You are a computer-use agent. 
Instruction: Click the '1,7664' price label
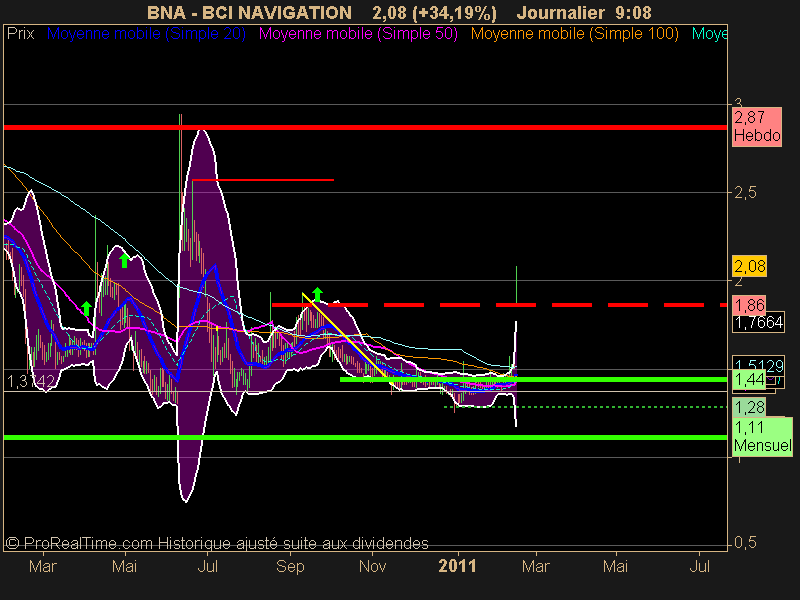(x=758, y=322)
